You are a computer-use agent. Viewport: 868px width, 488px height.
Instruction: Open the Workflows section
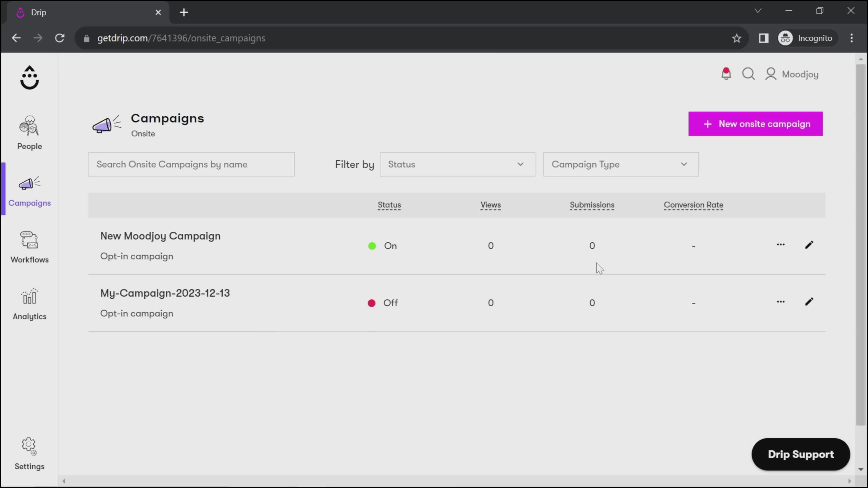(30, 248)
